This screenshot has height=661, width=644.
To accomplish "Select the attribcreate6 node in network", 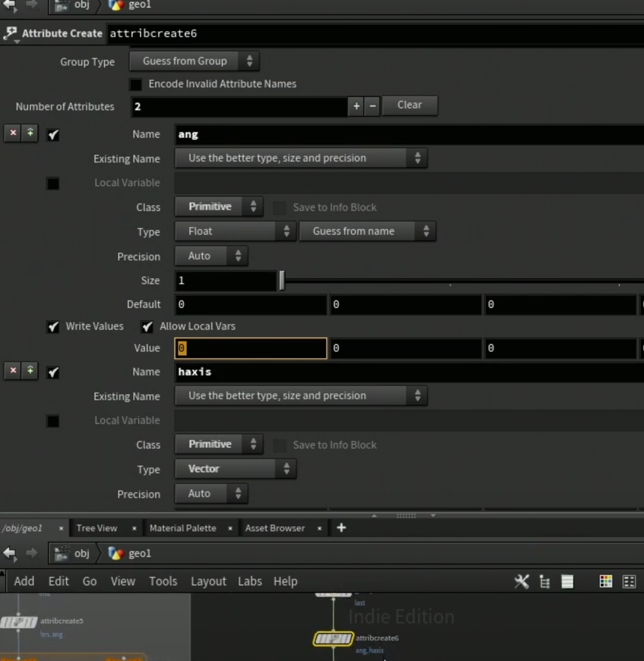I will 333,638.
